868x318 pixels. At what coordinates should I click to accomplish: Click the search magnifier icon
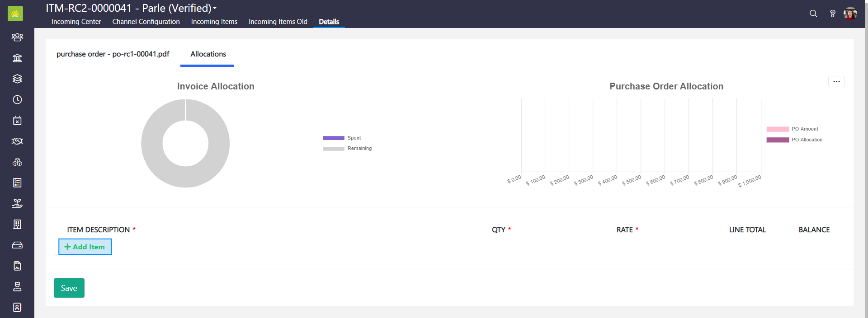(x=813, y=14)
